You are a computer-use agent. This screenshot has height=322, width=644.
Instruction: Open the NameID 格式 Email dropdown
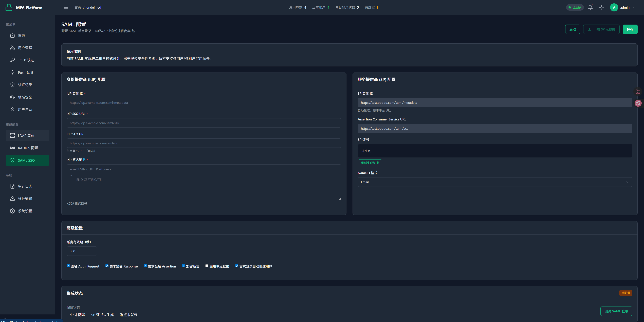coord(494,182)
